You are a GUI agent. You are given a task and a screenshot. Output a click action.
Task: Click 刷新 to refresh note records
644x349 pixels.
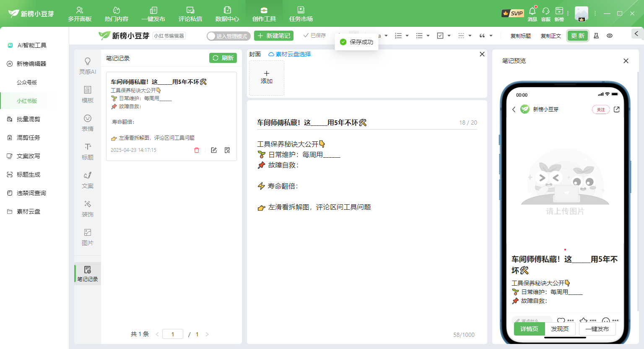click(x=223, y=58)
